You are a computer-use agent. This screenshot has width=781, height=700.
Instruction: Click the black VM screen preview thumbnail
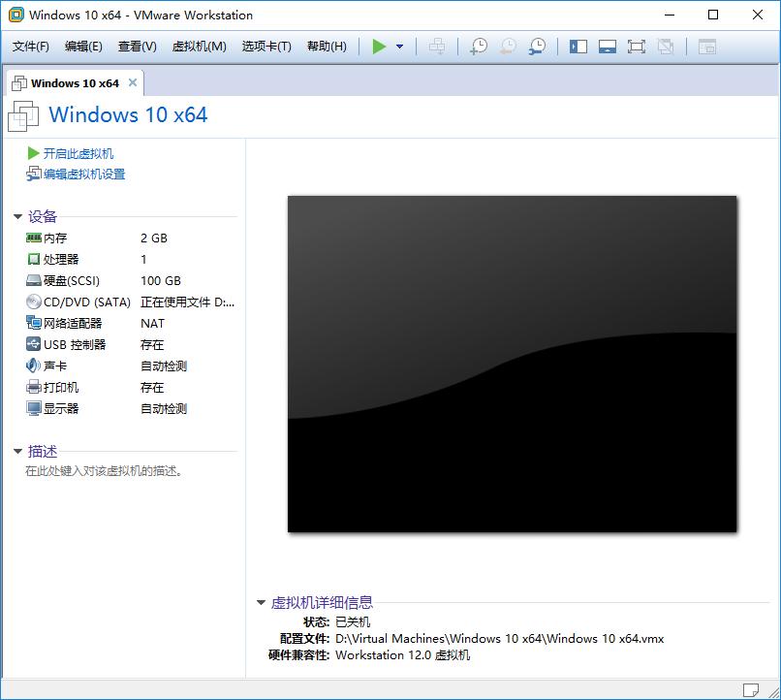(x=515, y=366)
